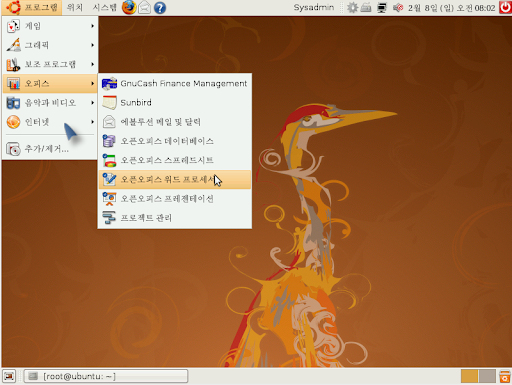Open the mail launcher in top panel
Screen dimensions: 512x385
(144, 7)
